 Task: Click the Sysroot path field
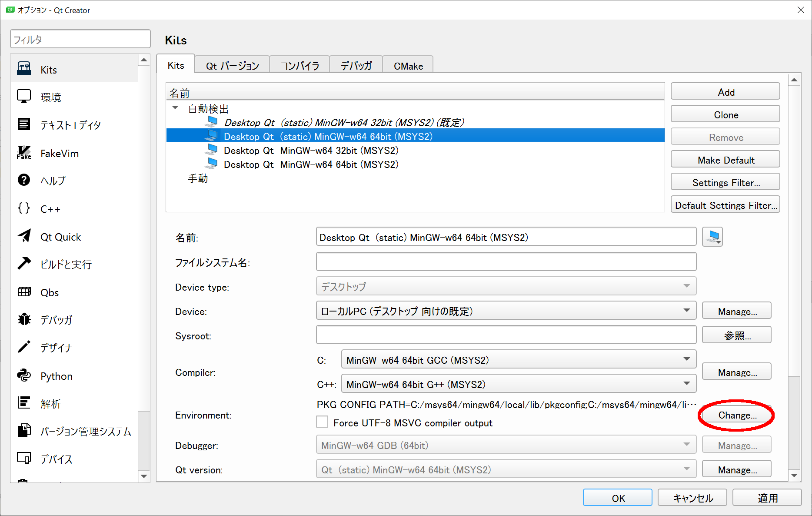506,335
